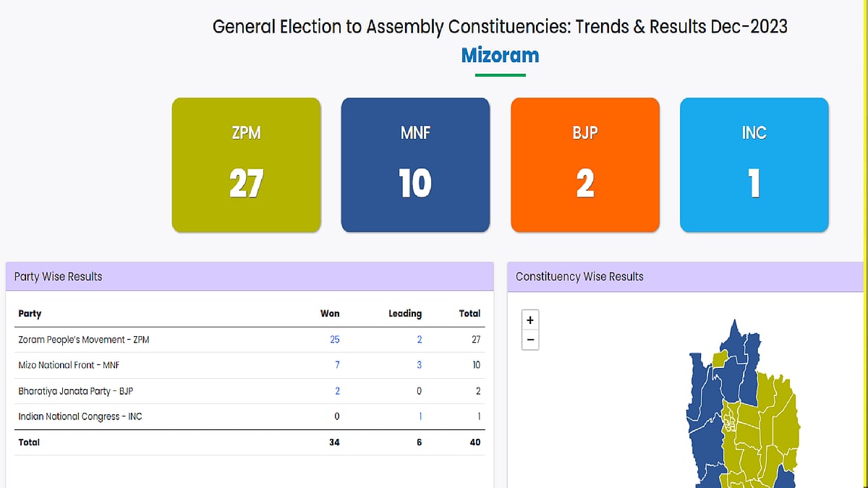The height and width of the screenshot is (488, 868).
Task: Open the ZPM leading count link showing 2
Action: [x=420, y=340]
